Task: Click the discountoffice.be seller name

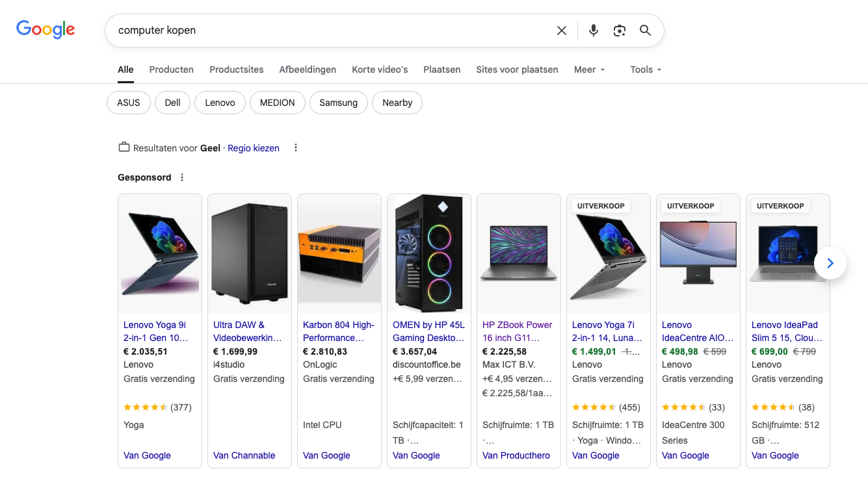Action: click(427, 364)
